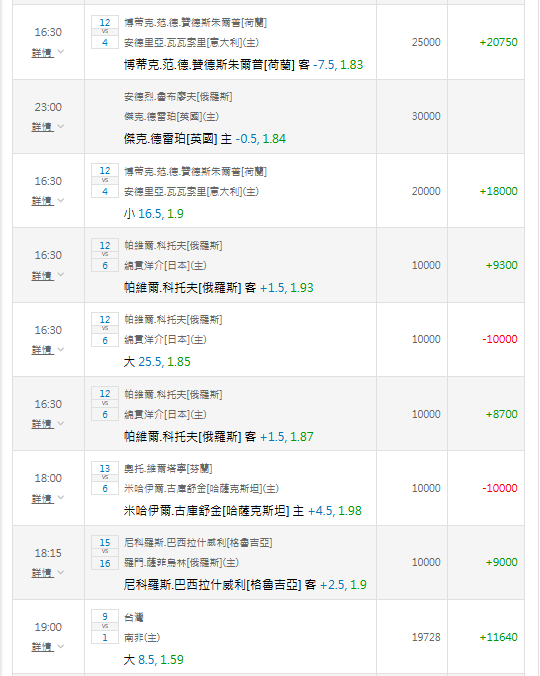Select the 大 8.5, 1.59 bet line
Viewport: 540px width, 676px height.
coord(153,660)
